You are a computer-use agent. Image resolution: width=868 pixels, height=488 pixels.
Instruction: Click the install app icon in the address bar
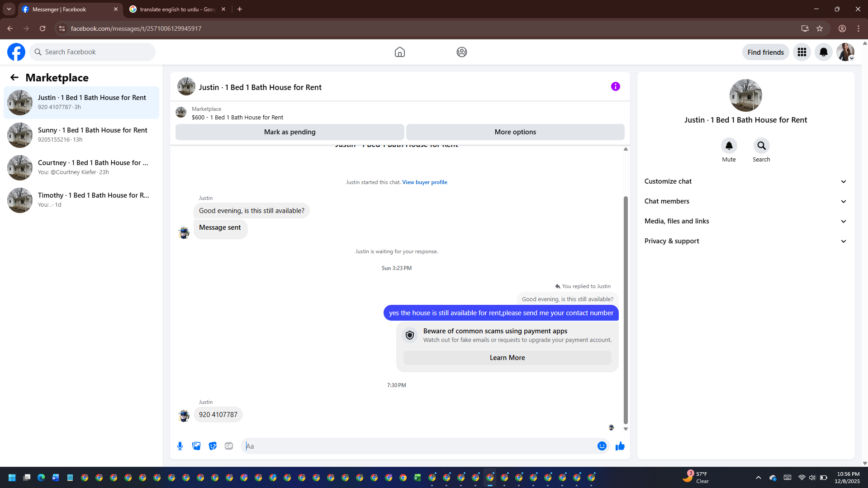[805, 28]
